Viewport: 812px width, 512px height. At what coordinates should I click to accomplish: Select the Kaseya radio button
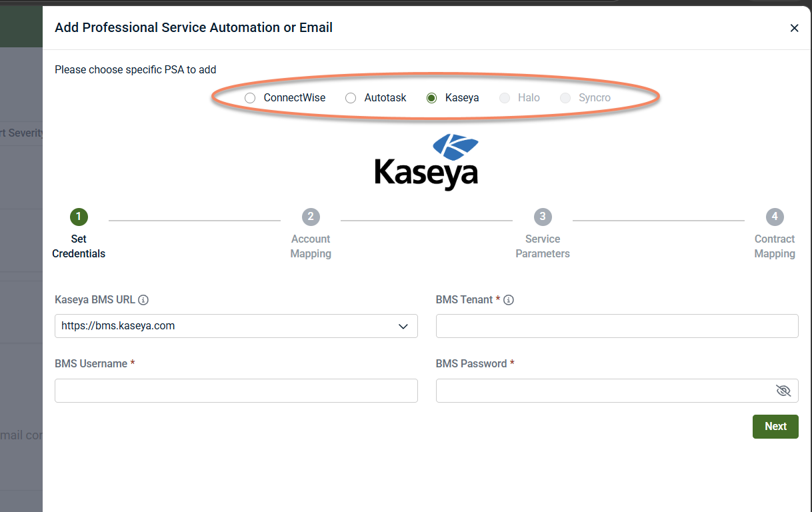coord(431,98)
